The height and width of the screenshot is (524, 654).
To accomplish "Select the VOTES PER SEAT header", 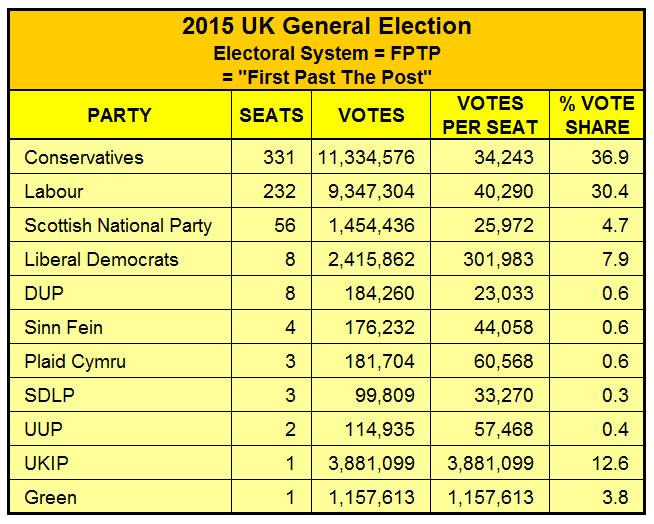I will tap(490, 115).
